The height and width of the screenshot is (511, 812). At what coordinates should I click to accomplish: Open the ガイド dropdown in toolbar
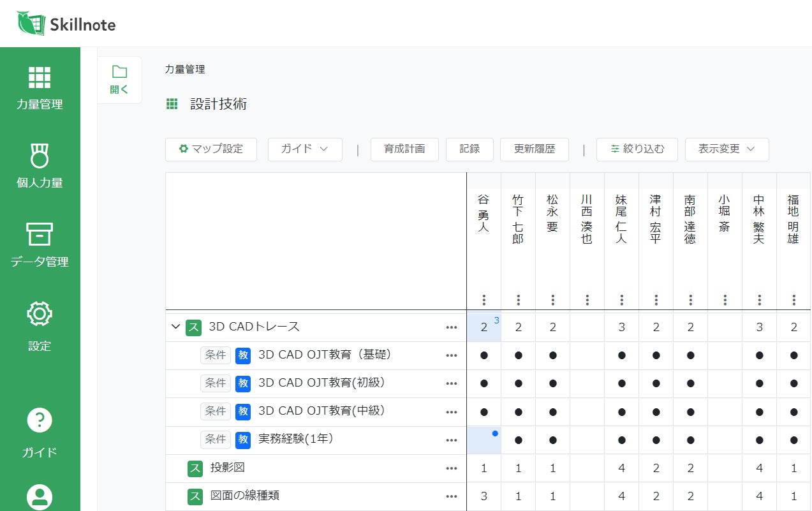tap(305, 149)
